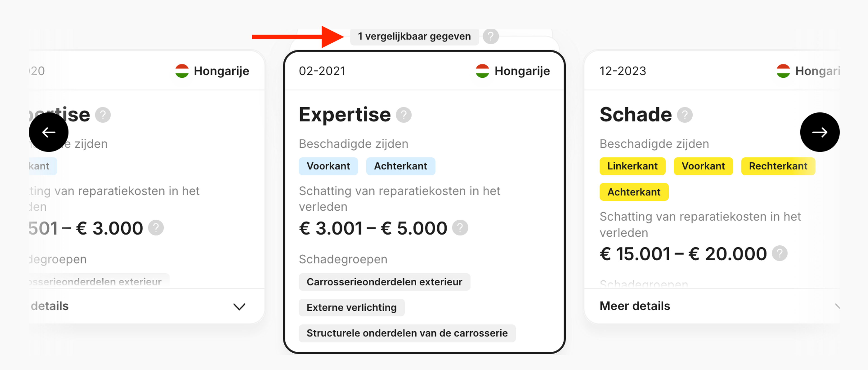Click Hungarian flag on the 02-2021 card

pyautogui.click(x=483, y=71)
